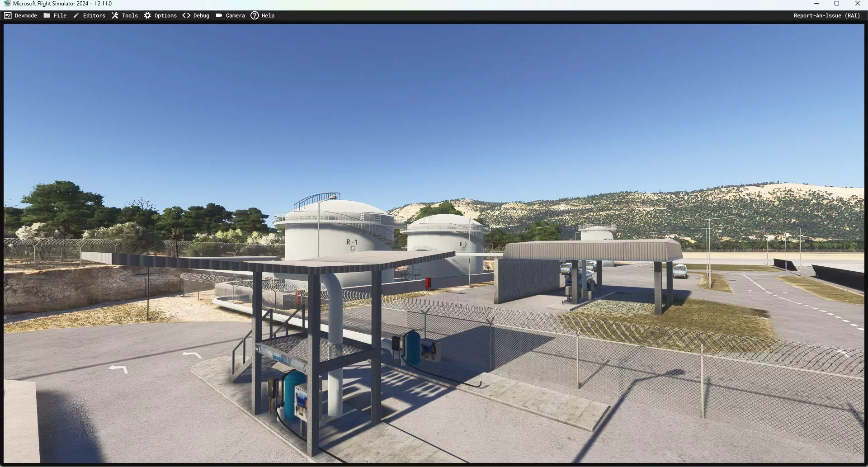The height and width of the screenshot is (467, 868).
Task: Click the Flight Simulator title bar app icon
Action: [7, 4]
